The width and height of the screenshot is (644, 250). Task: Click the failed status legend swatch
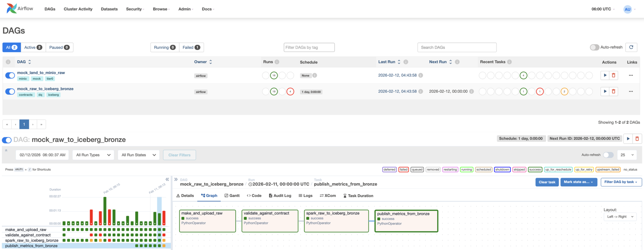(403, 169)
